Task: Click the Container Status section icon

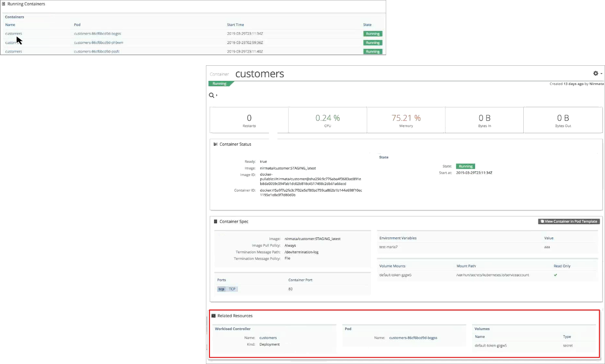Action: [x=216, y=144]
